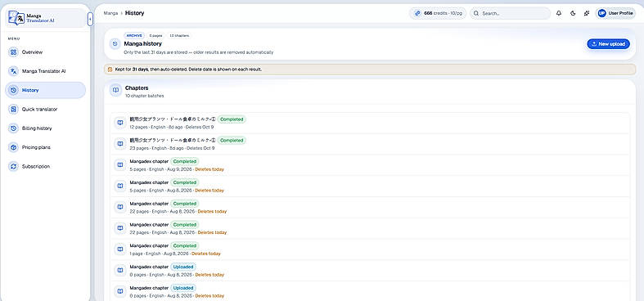Open the Quick translator sidebar icon

(14, 110)
